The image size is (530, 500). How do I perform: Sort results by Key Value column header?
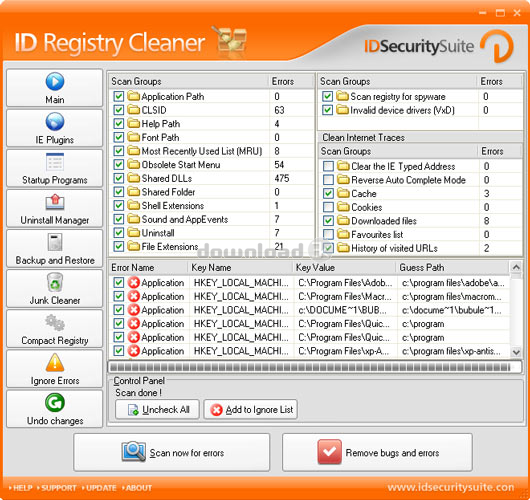pos(344,267)
